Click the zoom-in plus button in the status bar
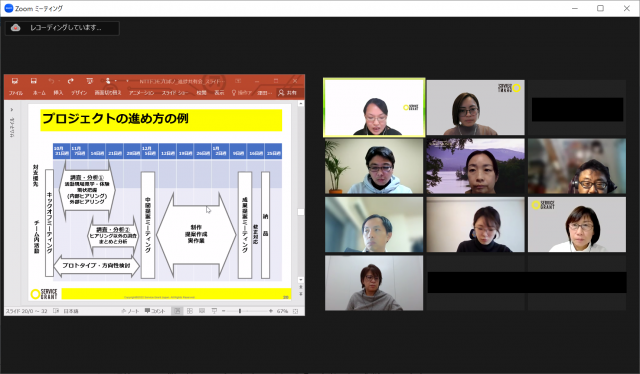This screenshot has height=374, width=640. [x=270, y=311]
